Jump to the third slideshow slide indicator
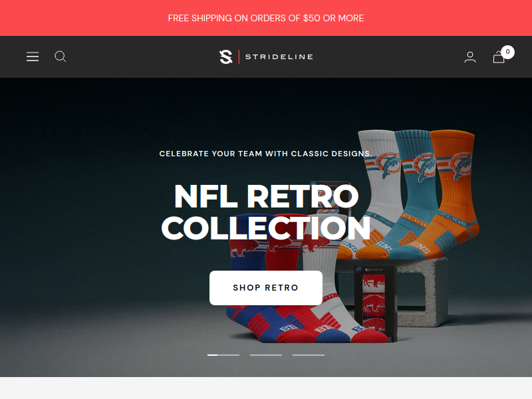The height and width of the screenshot is (399, 532). (x=309, y=355)
